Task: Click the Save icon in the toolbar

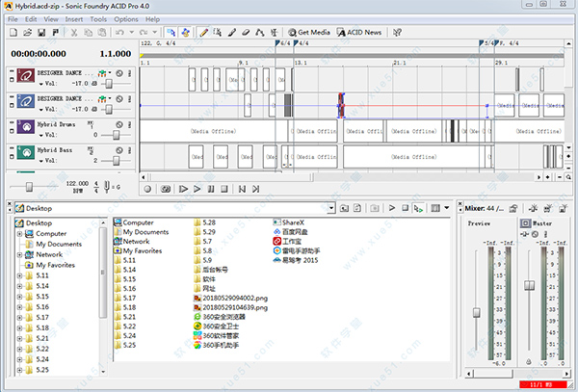Action: 39,32
